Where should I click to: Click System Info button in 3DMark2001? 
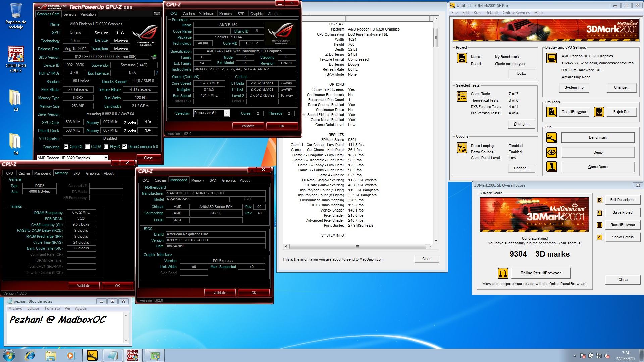coord(574,88)
